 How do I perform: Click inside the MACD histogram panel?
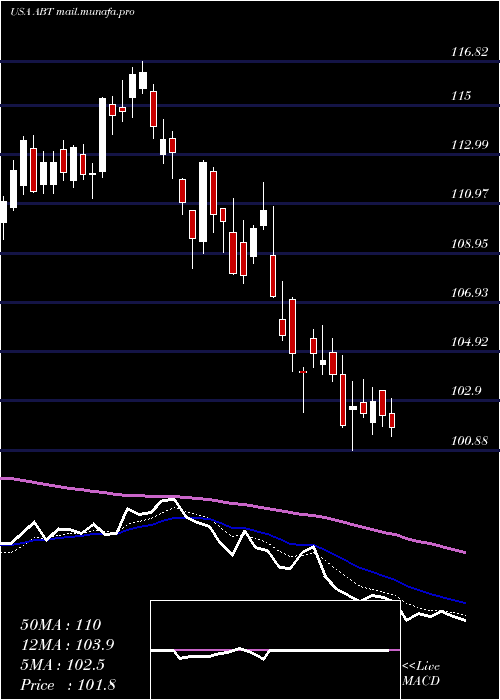(x=275, y=650)
